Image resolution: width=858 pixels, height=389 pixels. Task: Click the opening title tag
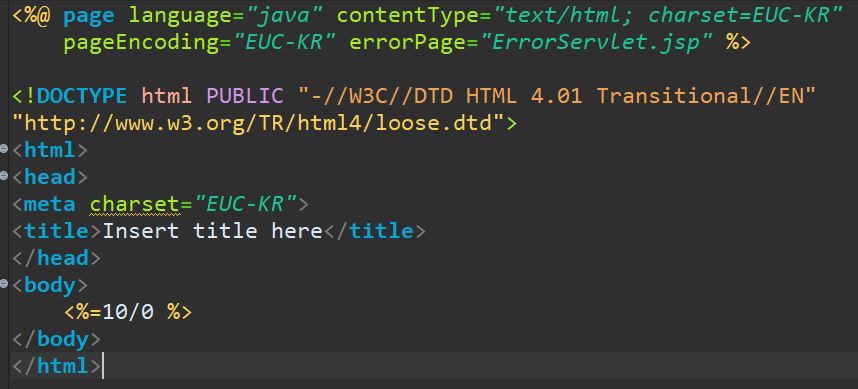pyautogui.click(x=56, y=231)
